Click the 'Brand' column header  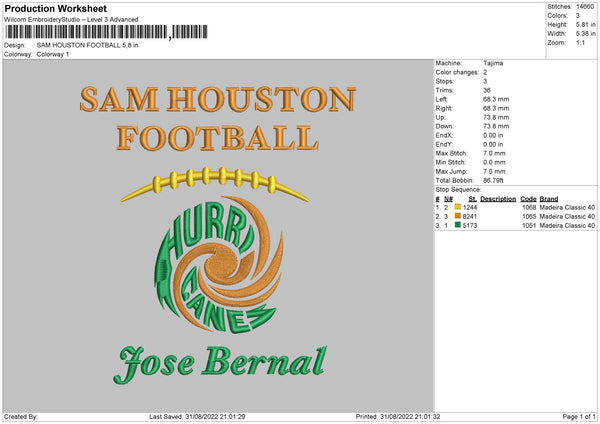coord(549,199)
